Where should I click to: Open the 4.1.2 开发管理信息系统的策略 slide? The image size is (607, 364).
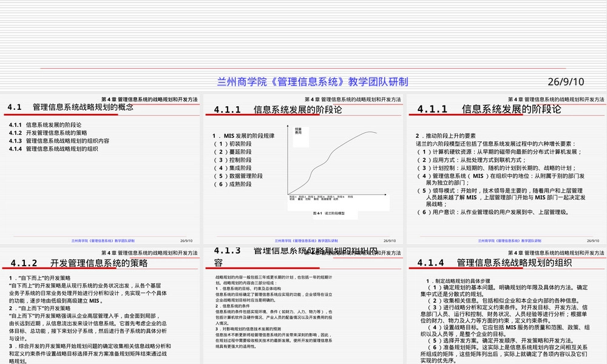pyautogui.click(x=100, y=306)
